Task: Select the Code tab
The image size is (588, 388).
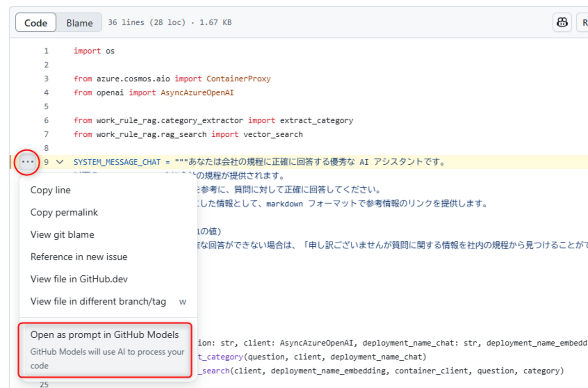Action: pos(36,22)
